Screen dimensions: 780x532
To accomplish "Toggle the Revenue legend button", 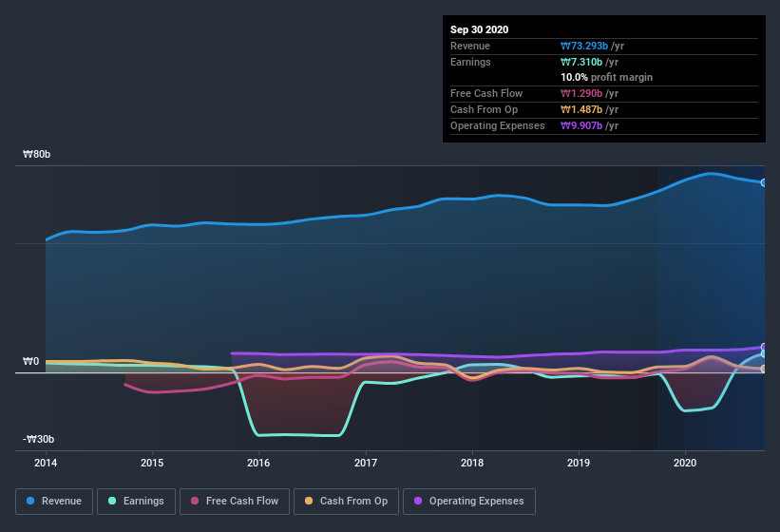I will pos(54,502).
